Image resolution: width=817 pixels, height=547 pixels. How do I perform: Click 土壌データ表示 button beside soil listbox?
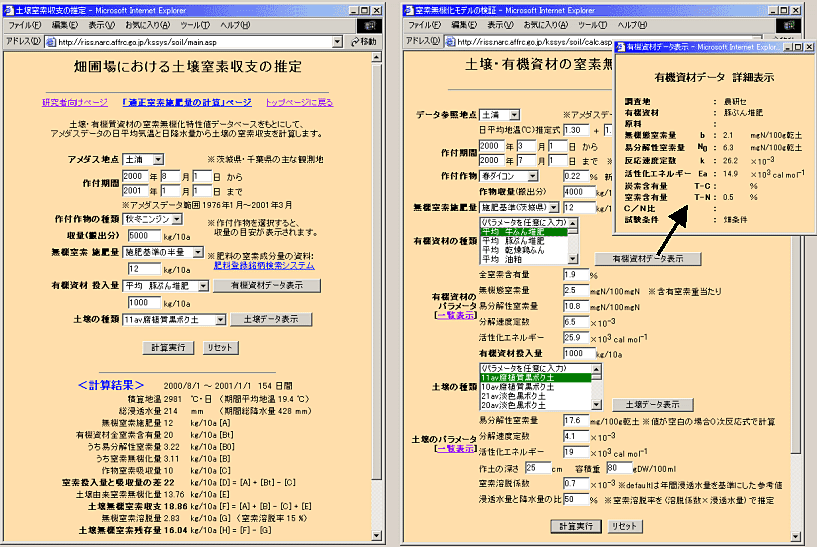[652, 405]
